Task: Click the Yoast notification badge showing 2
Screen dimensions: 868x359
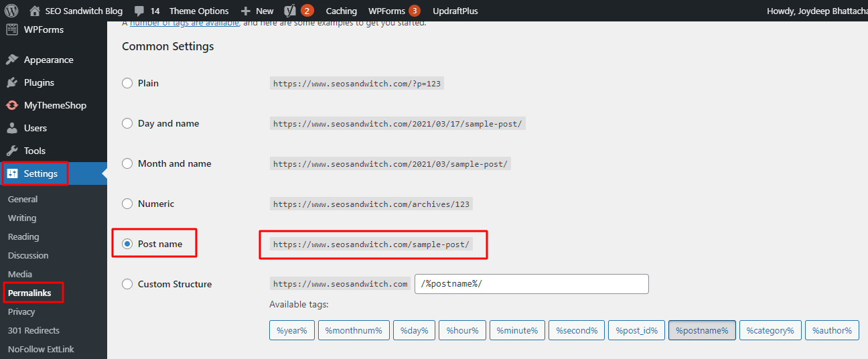Action: [x=307, y=11]
